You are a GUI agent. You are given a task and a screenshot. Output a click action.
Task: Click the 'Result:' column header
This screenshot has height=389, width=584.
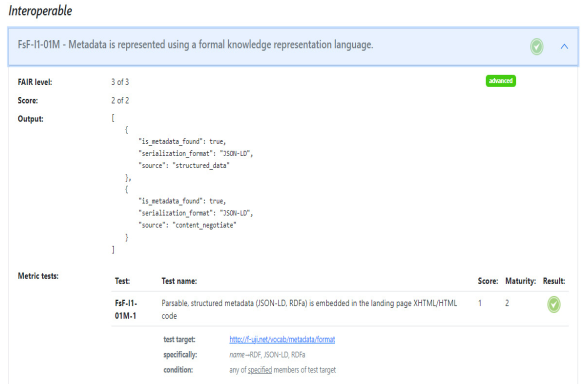click(x=554, y=281)
